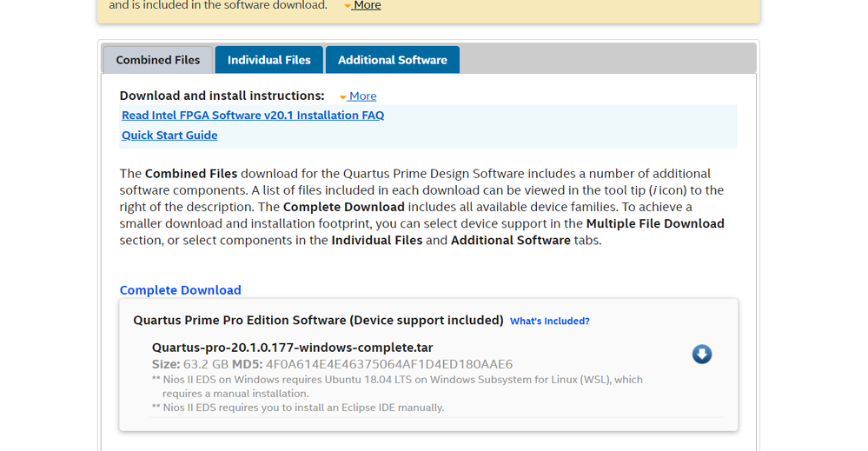Image resolution: width=868 pixels, height=451 pixels.
Task: Click orange arrow next to install instructions
Action: 343,96
